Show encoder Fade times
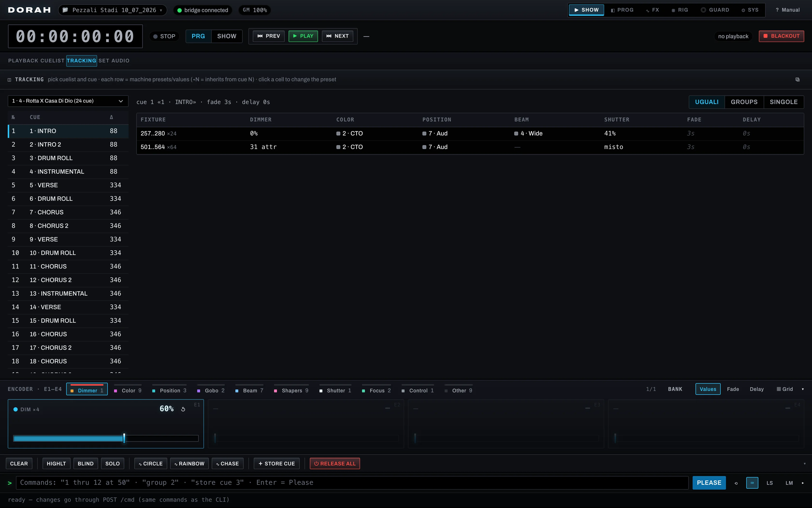812x508 pixels. pos(733,389)
